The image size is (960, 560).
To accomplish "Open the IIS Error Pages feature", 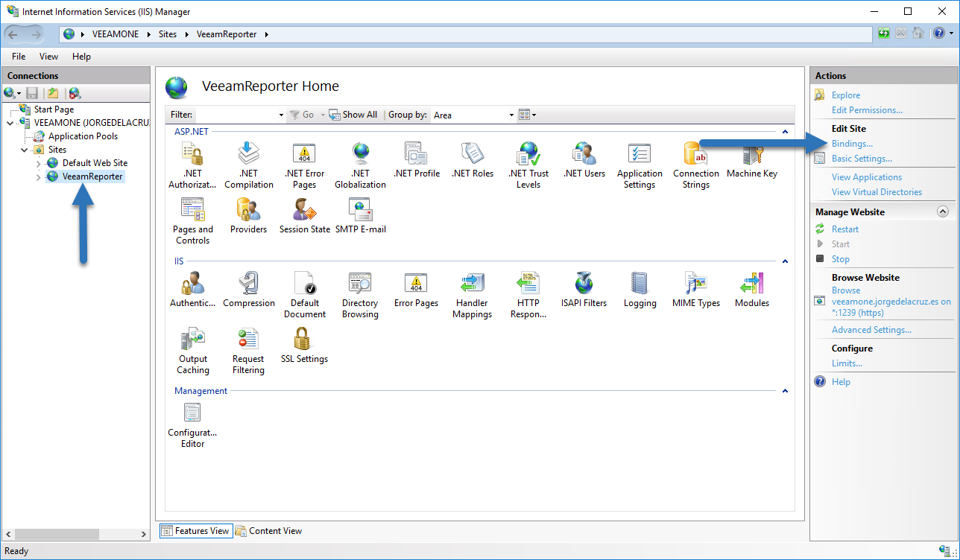I will [x=416, y=290].
